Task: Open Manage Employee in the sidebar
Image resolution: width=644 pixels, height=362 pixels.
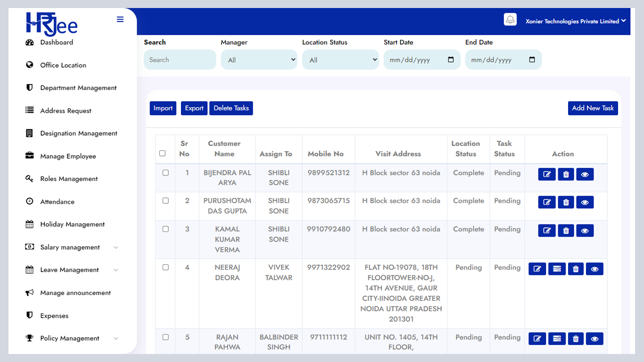Action: (68, 156)
